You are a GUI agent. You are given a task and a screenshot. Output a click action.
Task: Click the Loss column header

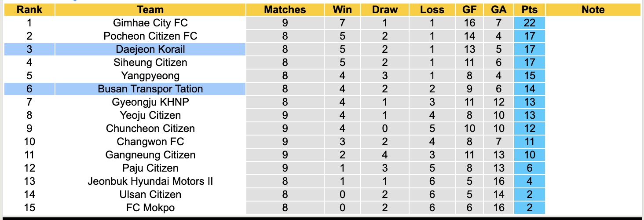(432, 10)
